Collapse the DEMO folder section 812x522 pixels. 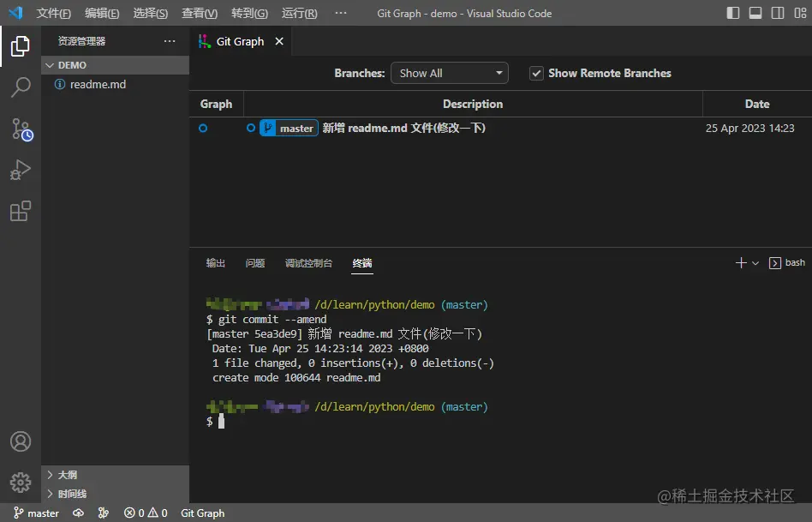tap(115, 65)
